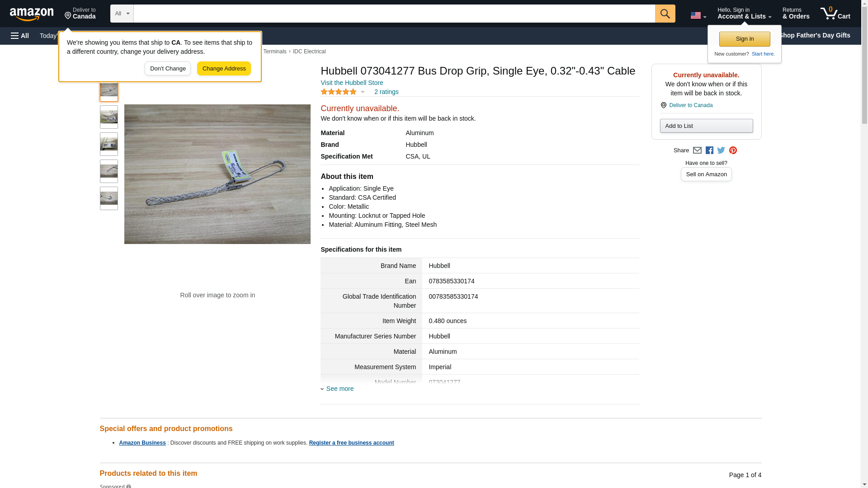This screenshot has height=488, width=868.
Task: Click inside the search text field
Action: [x=394, y=14]
